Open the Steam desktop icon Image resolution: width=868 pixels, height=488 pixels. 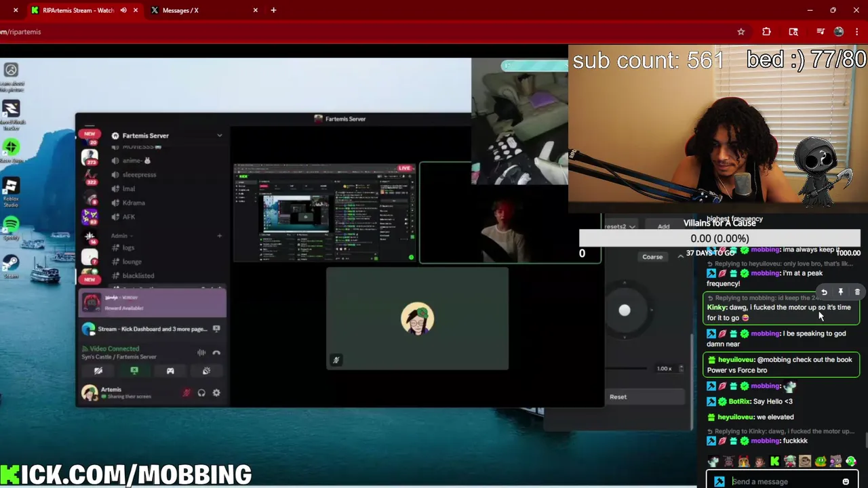[x=11, y=266]
